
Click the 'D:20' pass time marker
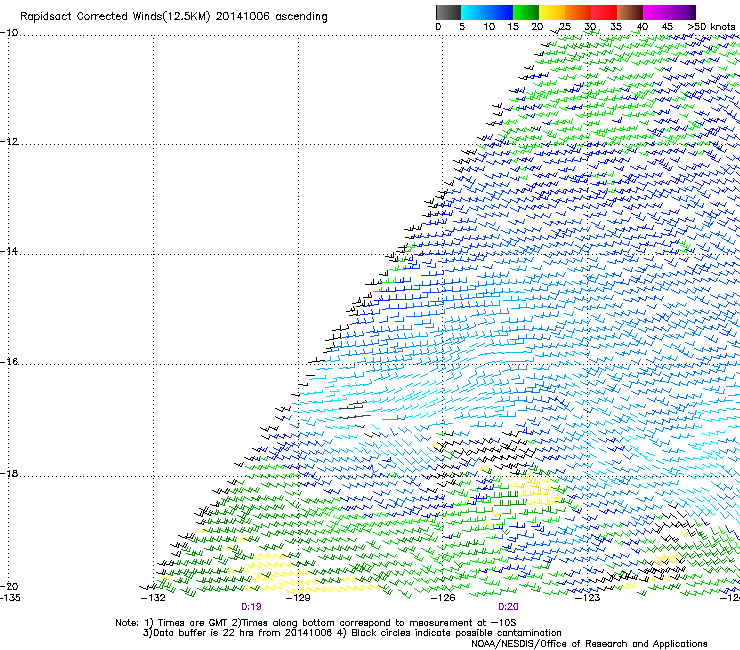508,607
